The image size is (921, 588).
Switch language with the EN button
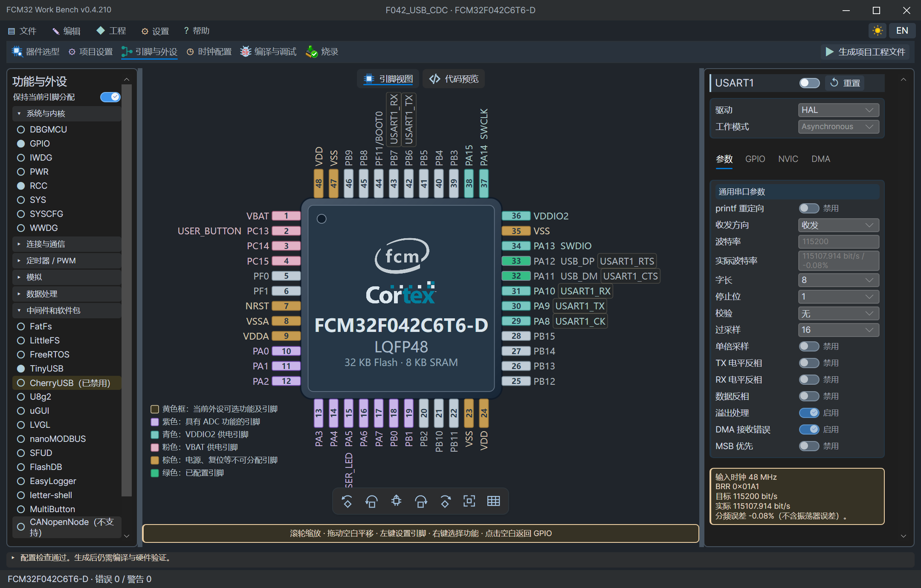coord(902,31)
